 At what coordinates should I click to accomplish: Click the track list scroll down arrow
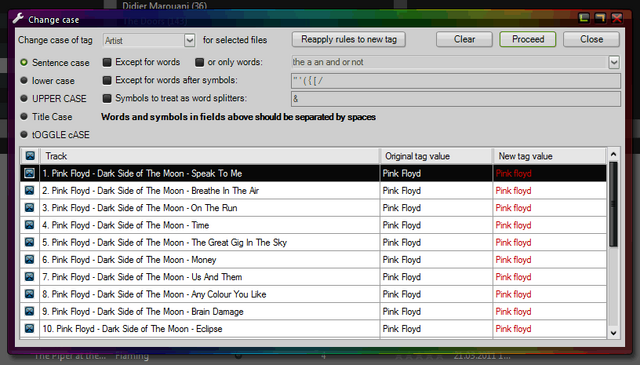tap(613, 333)
